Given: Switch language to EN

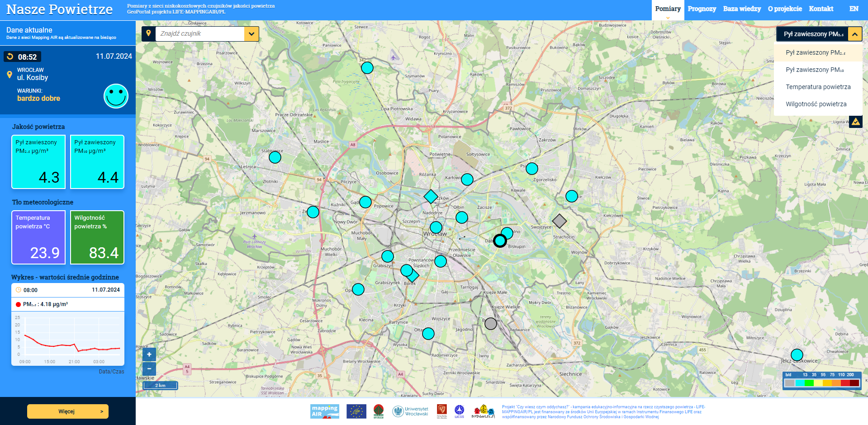Looking at the screenshot, I should point(854,9).
